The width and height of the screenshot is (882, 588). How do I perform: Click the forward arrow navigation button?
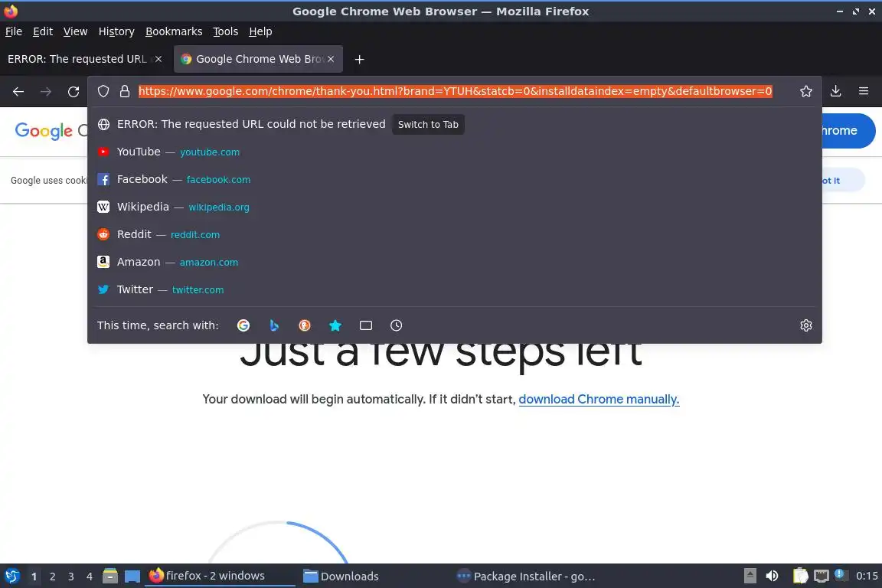tap(46, 91)
